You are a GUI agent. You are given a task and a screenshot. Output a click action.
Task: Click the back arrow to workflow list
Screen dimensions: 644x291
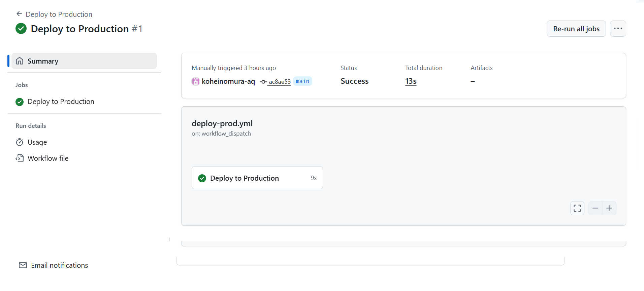tap(19, 14)
